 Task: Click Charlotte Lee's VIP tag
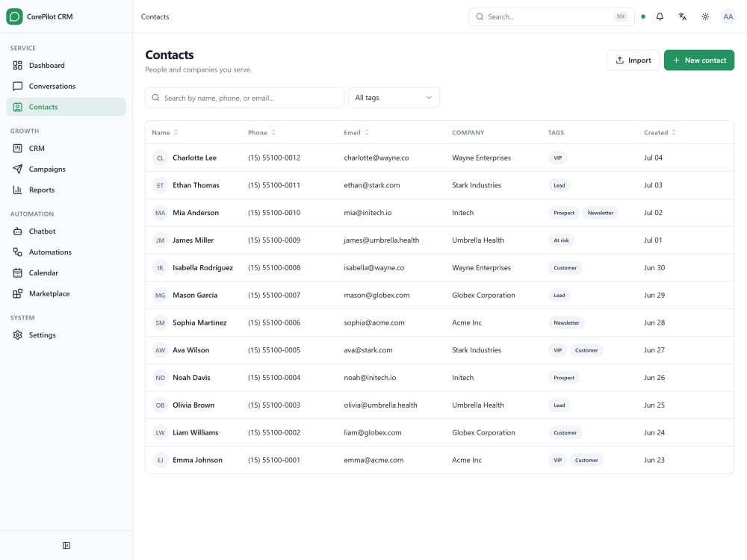(x=557, y=158)
